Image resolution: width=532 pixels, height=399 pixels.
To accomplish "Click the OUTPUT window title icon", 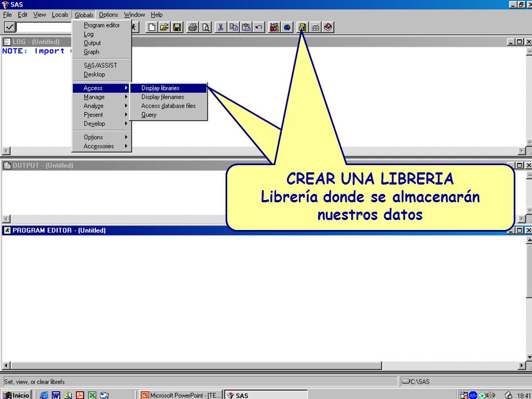I will pyautogui.click(x=7, y=165).
